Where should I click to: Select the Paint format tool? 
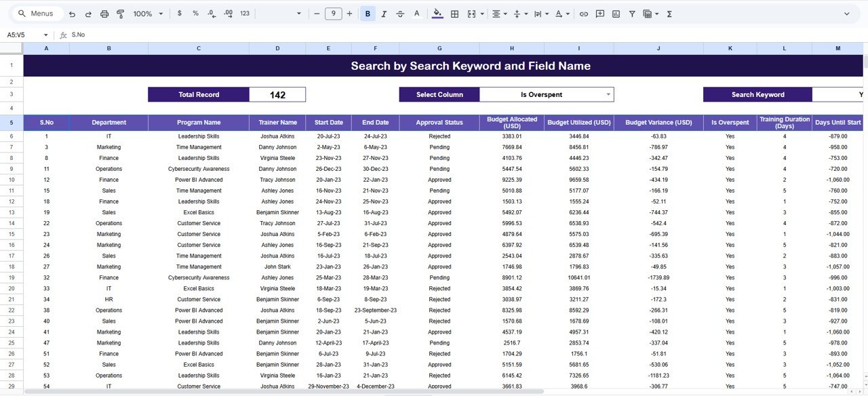(x=120, y=13)
